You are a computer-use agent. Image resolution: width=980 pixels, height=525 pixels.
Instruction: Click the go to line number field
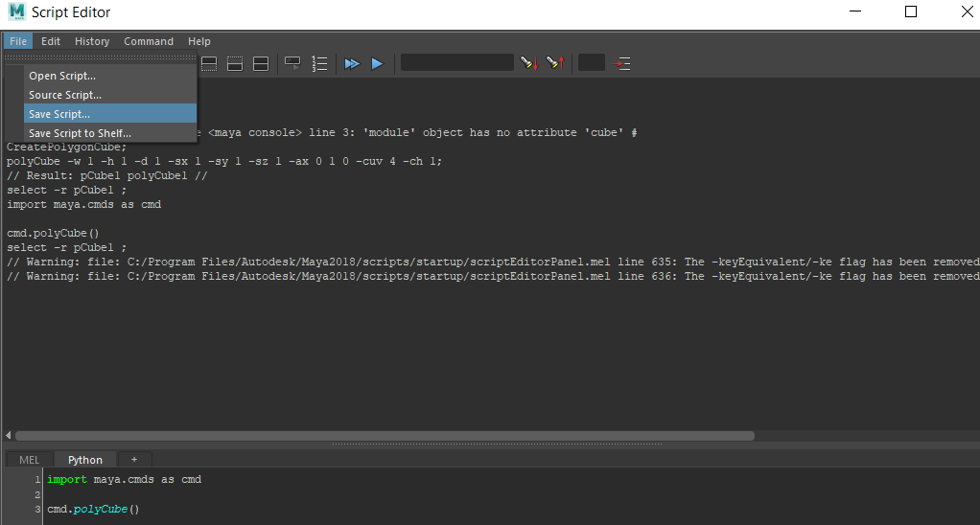[592, 63]
